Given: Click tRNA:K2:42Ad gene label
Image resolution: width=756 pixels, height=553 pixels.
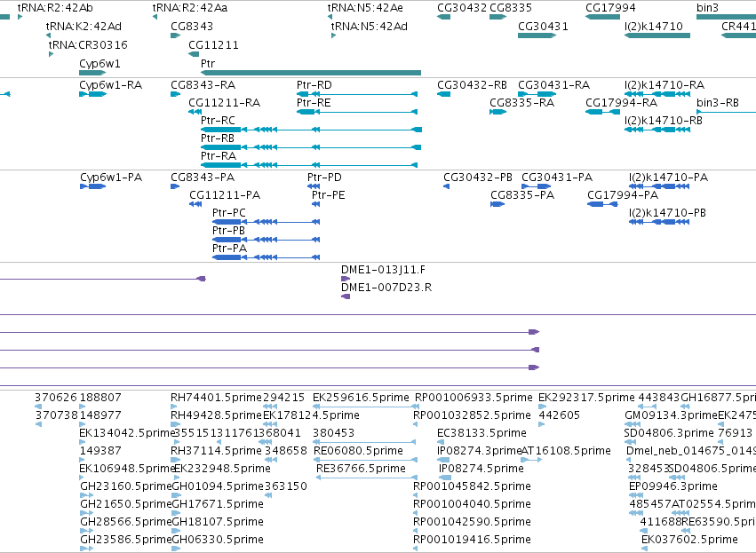Looking at the screenshot, I should tap(84, 27).
